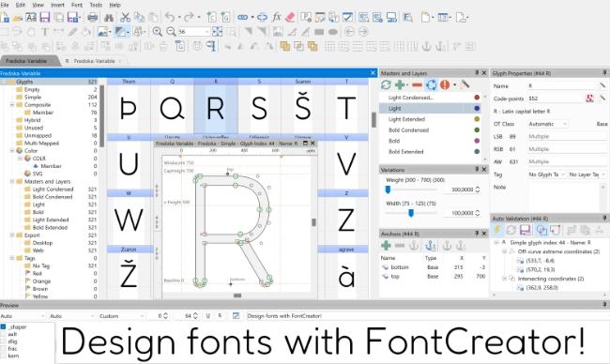Image resolution: width=610 pixels, height=364 pixels.
Task: Click the zoom-to-fit icon beside zoom box
Action: point(218,32)
